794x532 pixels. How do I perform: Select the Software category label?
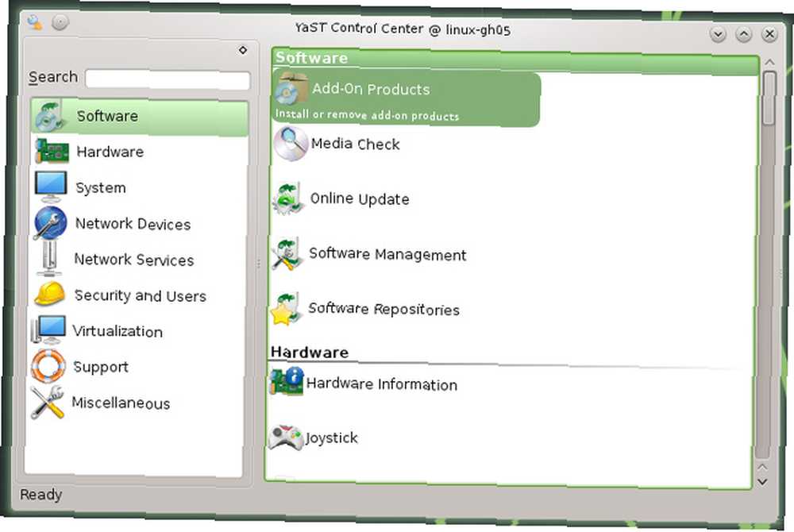point(107,116)
